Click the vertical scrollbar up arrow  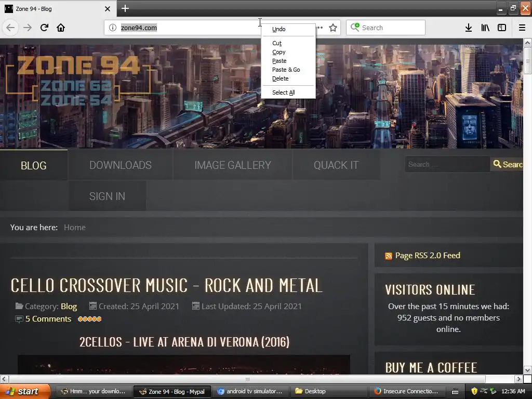(x=527, y=43)
